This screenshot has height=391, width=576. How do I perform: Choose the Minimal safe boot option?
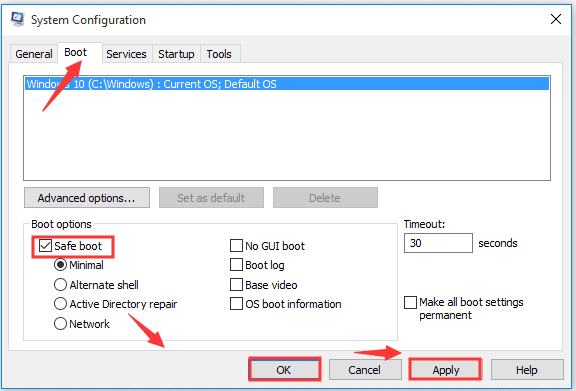click(x=60, y=265)
